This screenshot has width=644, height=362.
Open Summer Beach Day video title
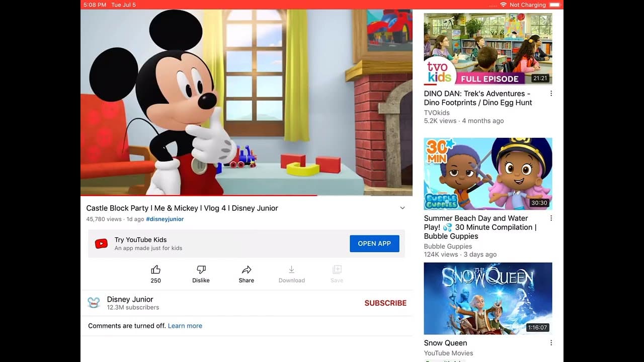[x=480, y=227]
